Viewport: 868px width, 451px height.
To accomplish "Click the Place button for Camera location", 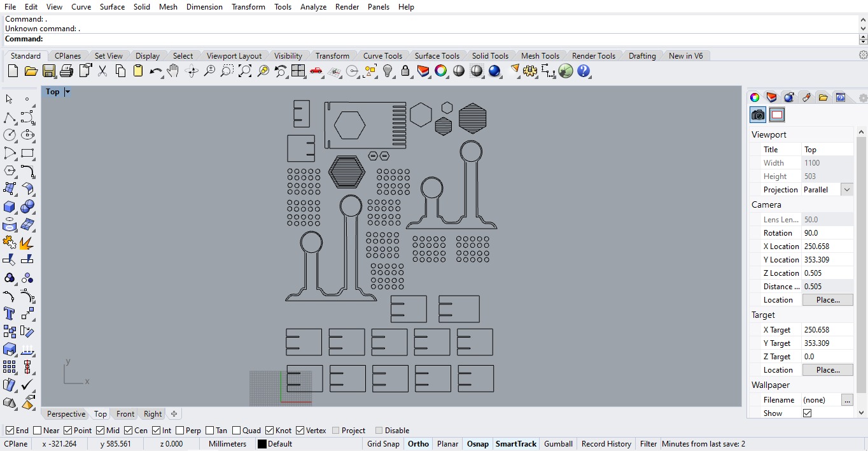I will (x=827, y=300).
